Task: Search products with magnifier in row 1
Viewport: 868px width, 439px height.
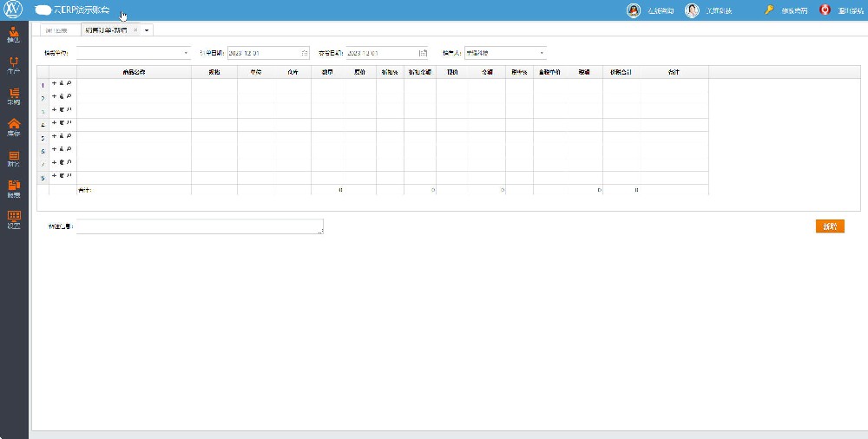Action: [69, 83]
